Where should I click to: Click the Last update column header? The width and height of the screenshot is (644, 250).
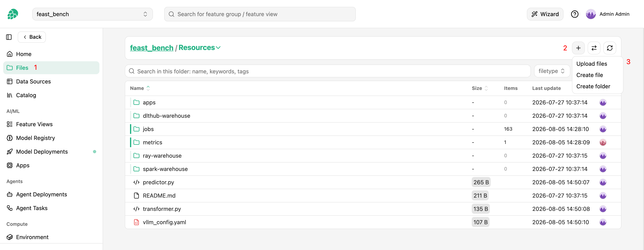(x=546, y=88)
